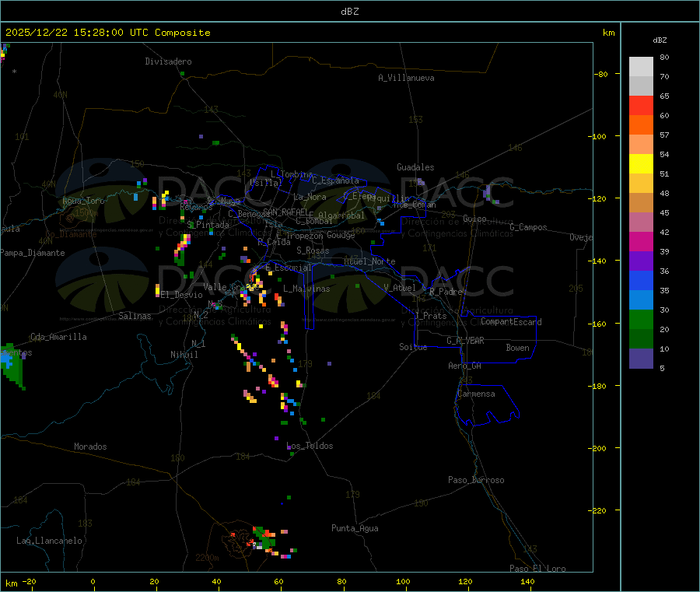Click the Divisadero map label

click(x=168, y=61)
